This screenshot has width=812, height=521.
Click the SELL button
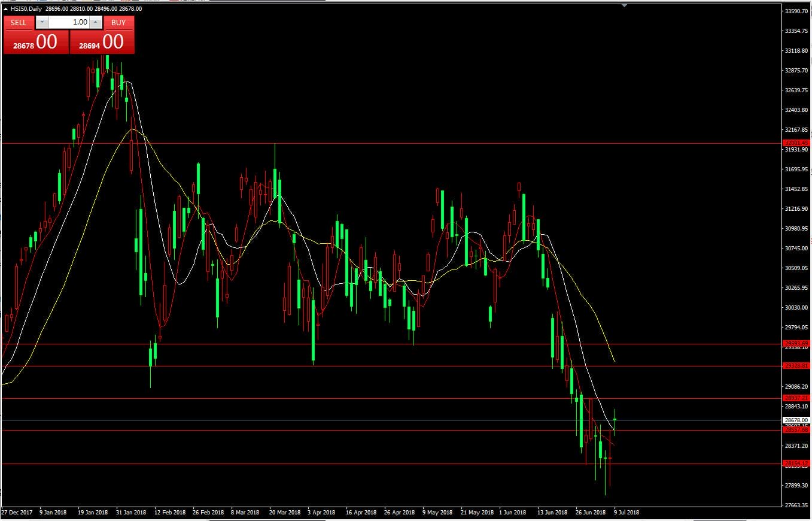click(x=19, y=23)
